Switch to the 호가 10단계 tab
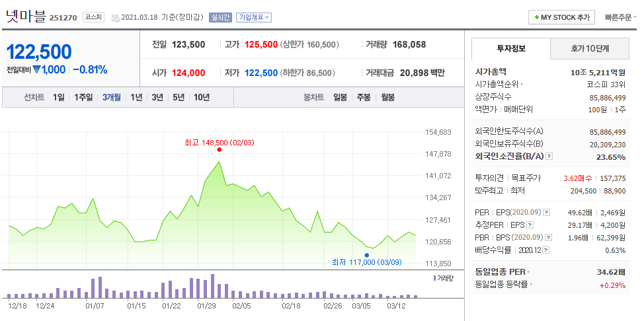 coord(590,48)
